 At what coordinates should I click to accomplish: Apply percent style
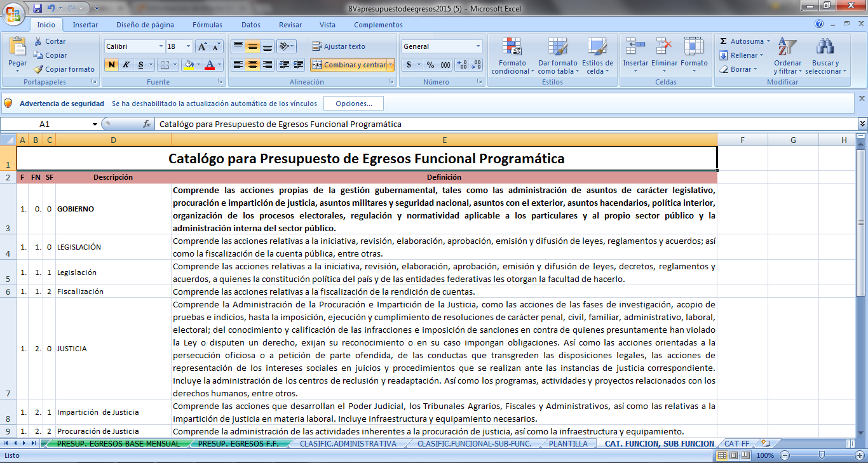coord(430,65)
